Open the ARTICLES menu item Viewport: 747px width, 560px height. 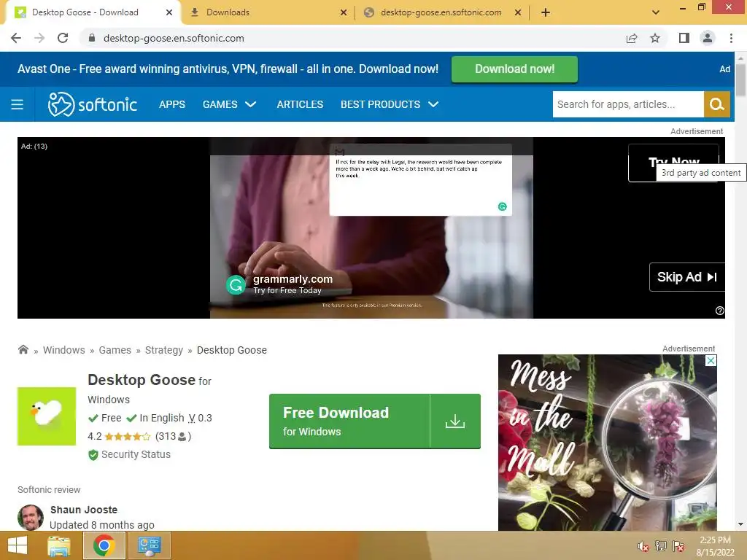point(300,104)
